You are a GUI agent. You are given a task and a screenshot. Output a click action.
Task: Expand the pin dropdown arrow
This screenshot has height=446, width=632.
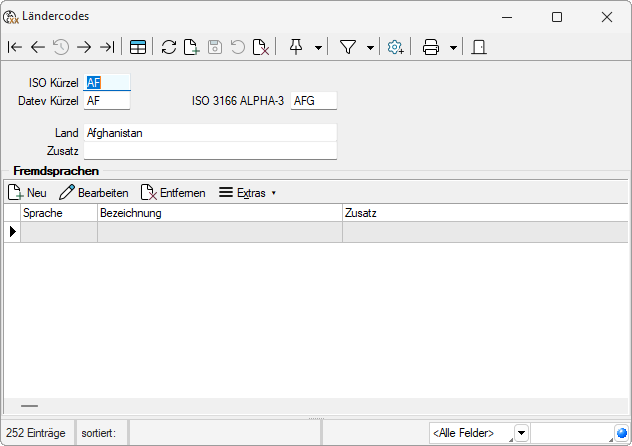pyautogui.click(x=318, y=48)
